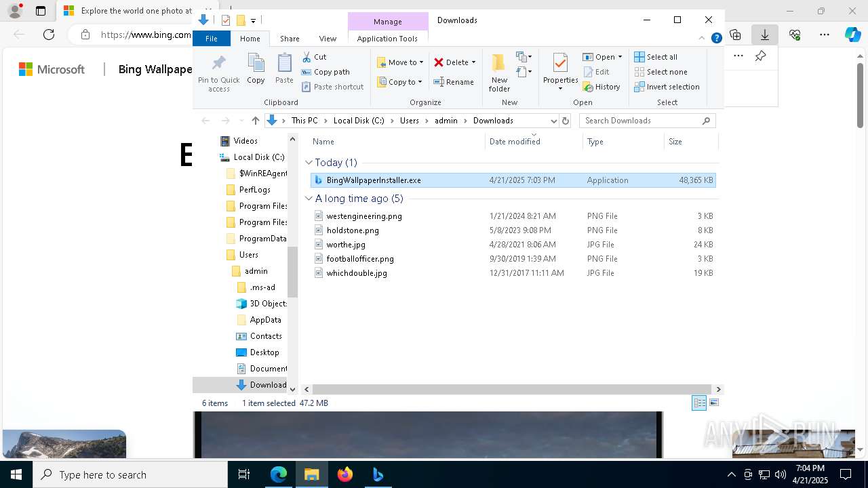Click the horizontal scrollbar of file list

click(x=513, y=389)
